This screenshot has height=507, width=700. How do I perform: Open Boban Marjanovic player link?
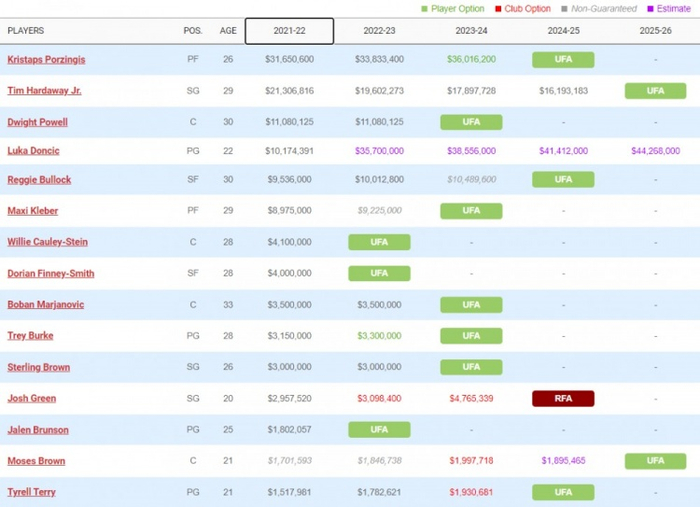[x=46, y=304]
